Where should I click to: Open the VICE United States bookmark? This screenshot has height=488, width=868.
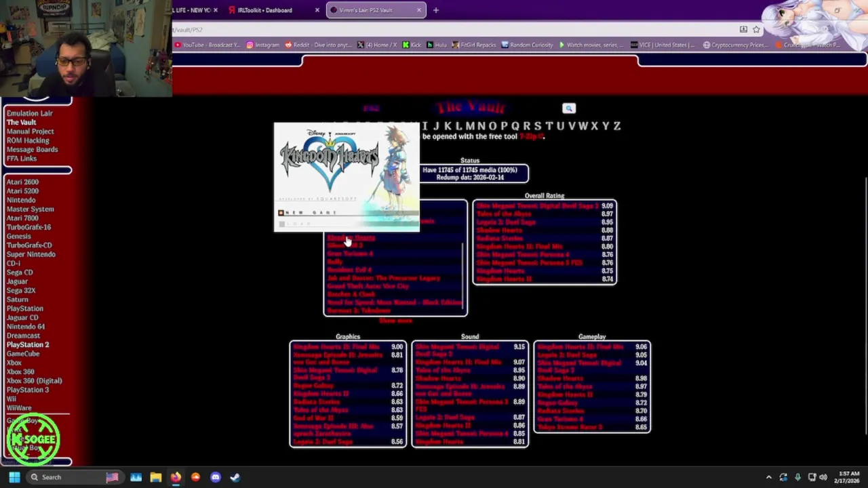click(663, 45)
